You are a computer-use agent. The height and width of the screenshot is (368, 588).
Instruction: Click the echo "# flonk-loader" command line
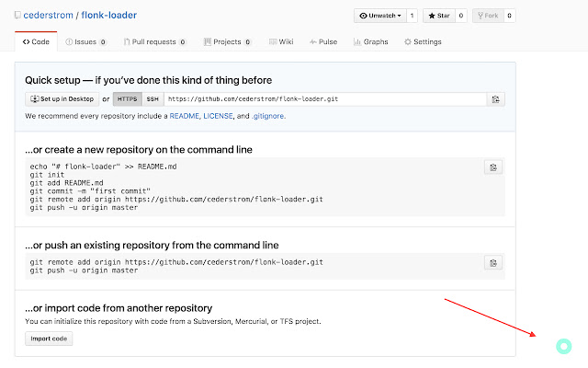[103, 167]
